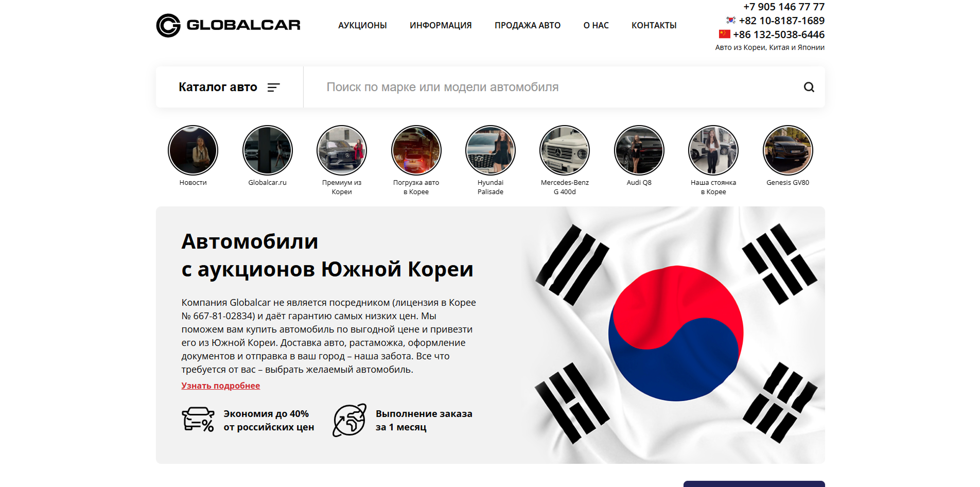Open the Mercedes-Benz G 400d story
Screen dimensions: 980x487
(565, 150)
